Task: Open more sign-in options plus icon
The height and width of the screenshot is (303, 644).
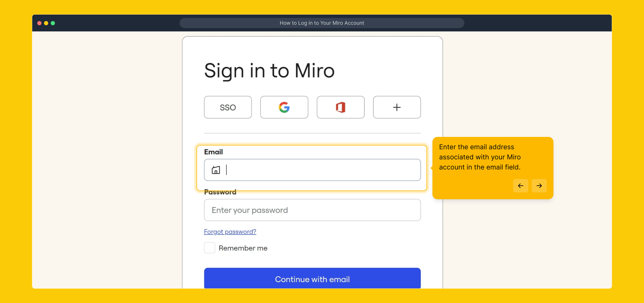Action: pos(397,107)
